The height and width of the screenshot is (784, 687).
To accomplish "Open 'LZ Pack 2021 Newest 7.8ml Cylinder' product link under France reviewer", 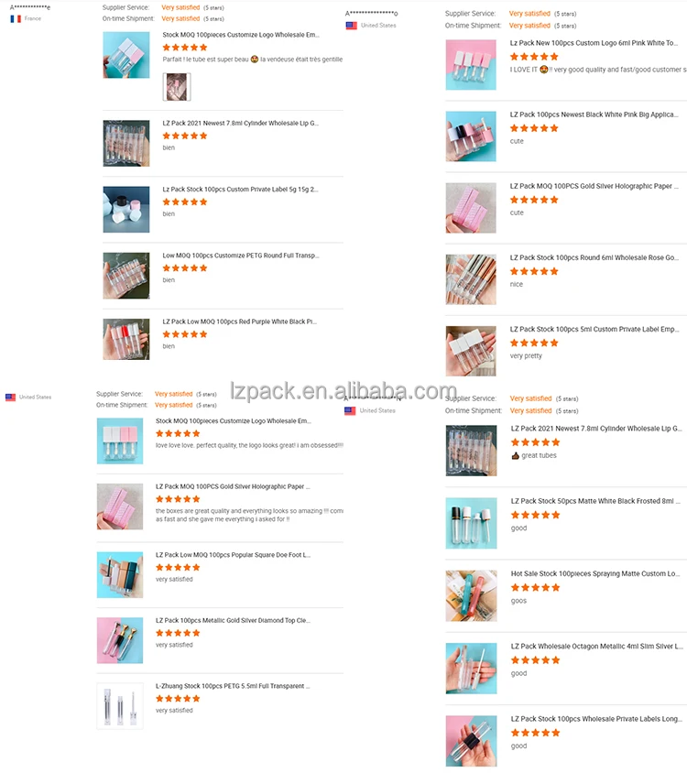I will click(x=241, y=123).
